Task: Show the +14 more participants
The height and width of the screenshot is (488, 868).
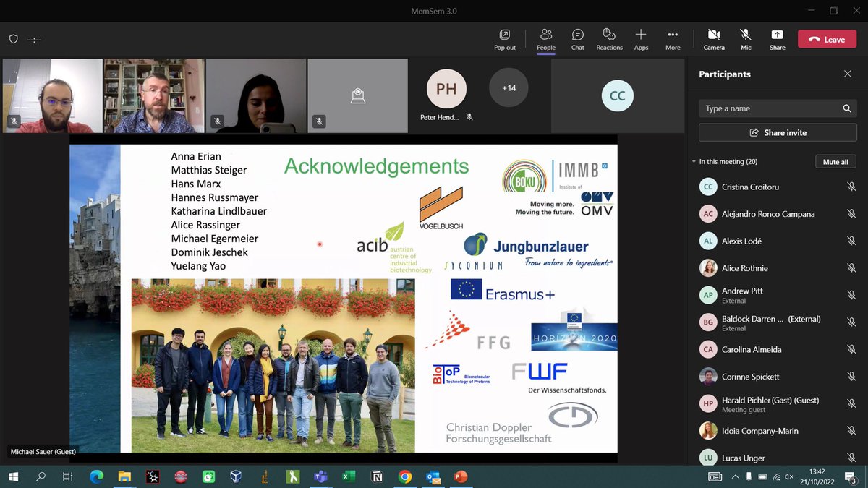Action: [x=509, y=88]
